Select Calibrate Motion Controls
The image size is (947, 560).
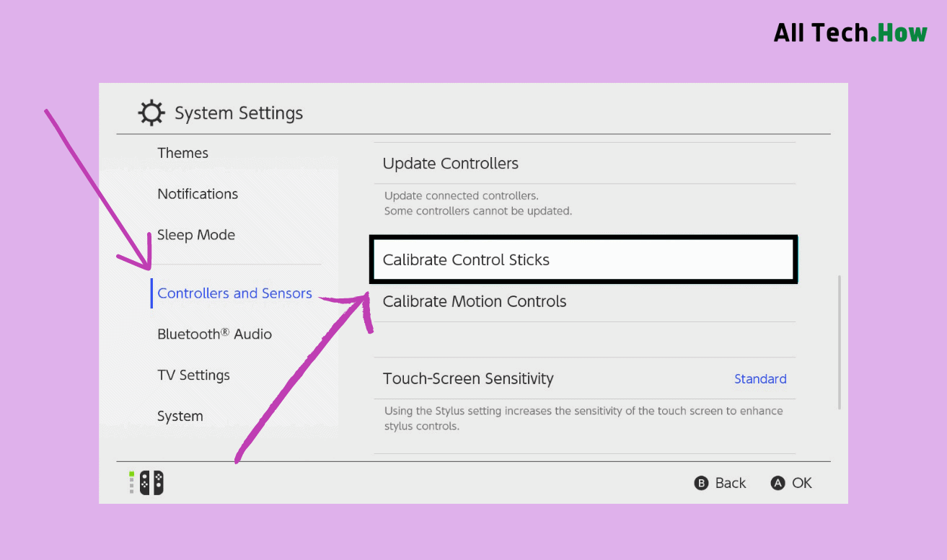coord(475,301)
